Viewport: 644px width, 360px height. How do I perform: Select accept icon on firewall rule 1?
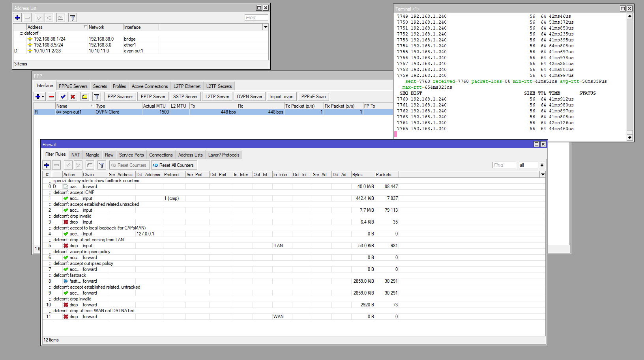click(66, 198)
